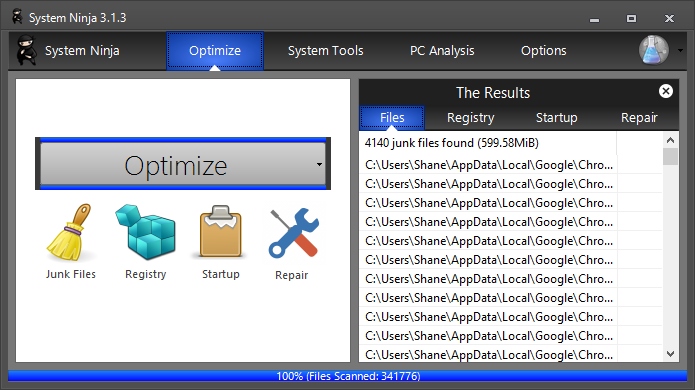Maximize the System Ninja window
Image resolution: width=695 pixels, height=390 pixels.
click(631, 19)
